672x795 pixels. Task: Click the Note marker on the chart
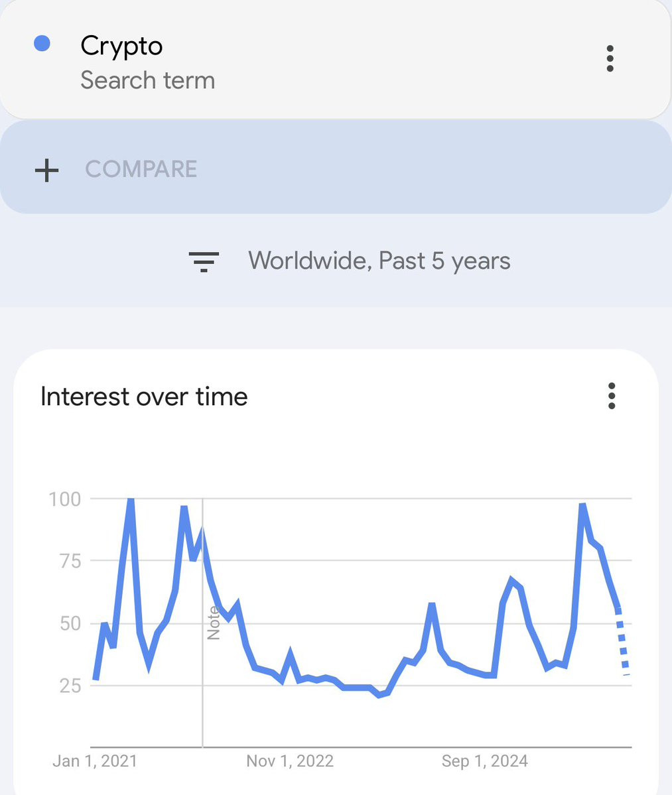pyautogui.click(x=213, y=623)
